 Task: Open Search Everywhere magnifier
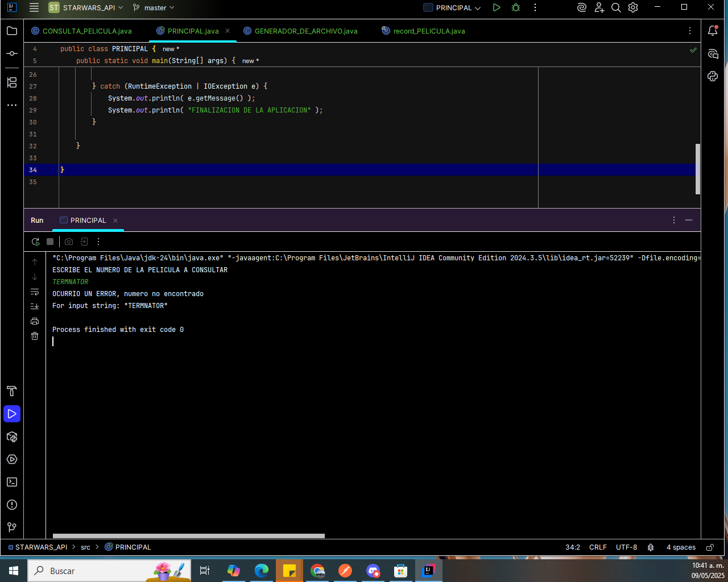[616, 7]
